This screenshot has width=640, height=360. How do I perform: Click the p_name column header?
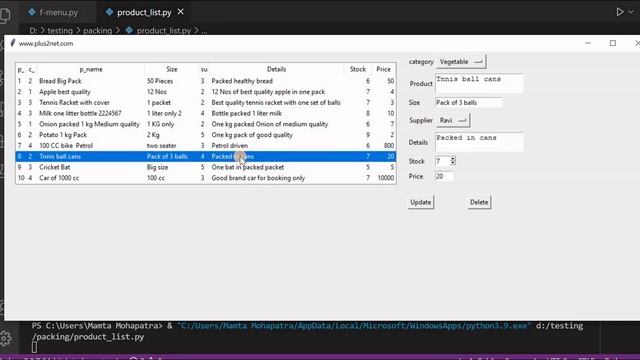tap(91, 69)
